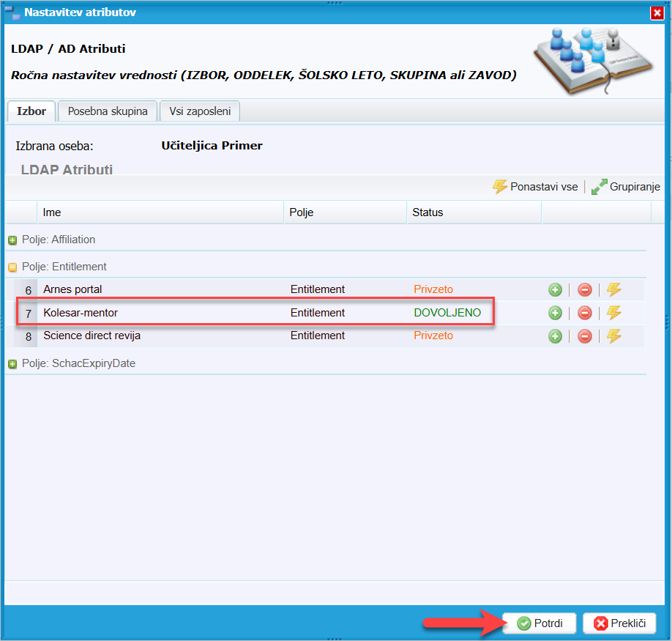
Task: Open the Posebna skupina tab
Action: pos(108,111)
